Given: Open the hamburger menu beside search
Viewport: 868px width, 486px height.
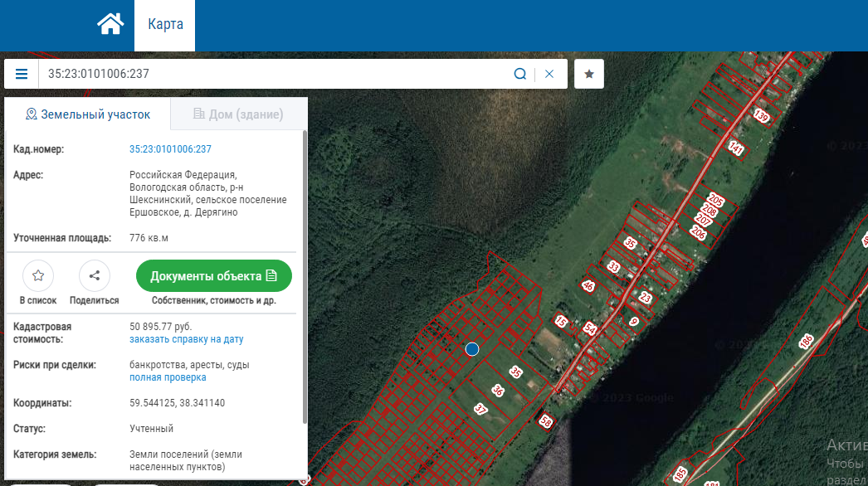Looking at the screenshot, I should [22, 74].
